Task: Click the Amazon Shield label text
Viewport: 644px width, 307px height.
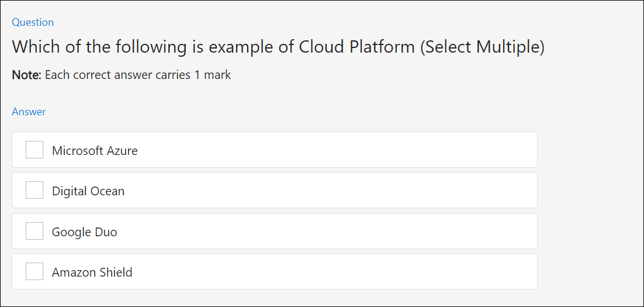Action: coord(92,272)
